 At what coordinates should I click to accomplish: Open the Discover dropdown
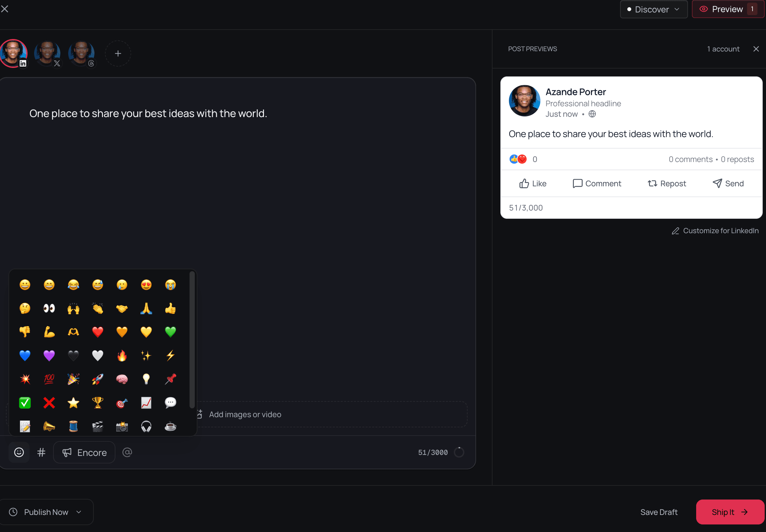click(x=654, y=9)
